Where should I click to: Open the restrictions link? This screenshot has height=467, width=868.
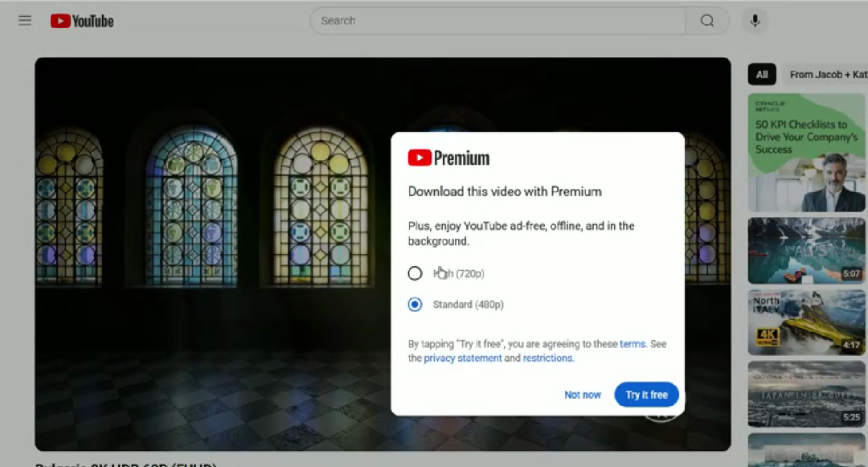pyautogui.click(x=547, y=358)
